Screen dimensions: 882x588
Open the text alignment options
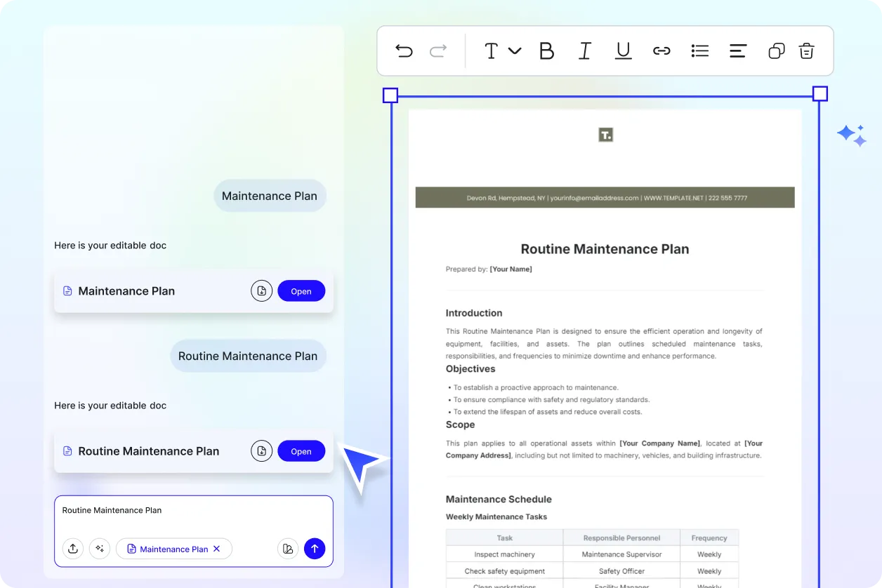tap(737, 51)
